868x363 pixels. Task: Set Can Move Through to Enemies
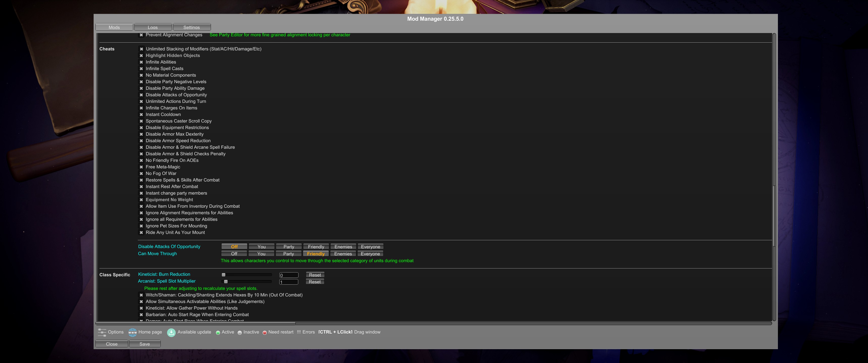tap(343, 254)
